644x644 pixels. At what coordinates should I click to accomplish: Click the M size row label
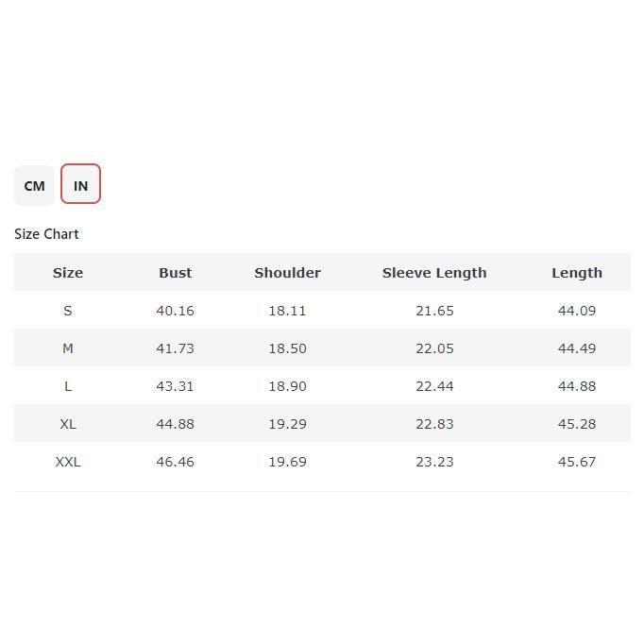point(68,348)
